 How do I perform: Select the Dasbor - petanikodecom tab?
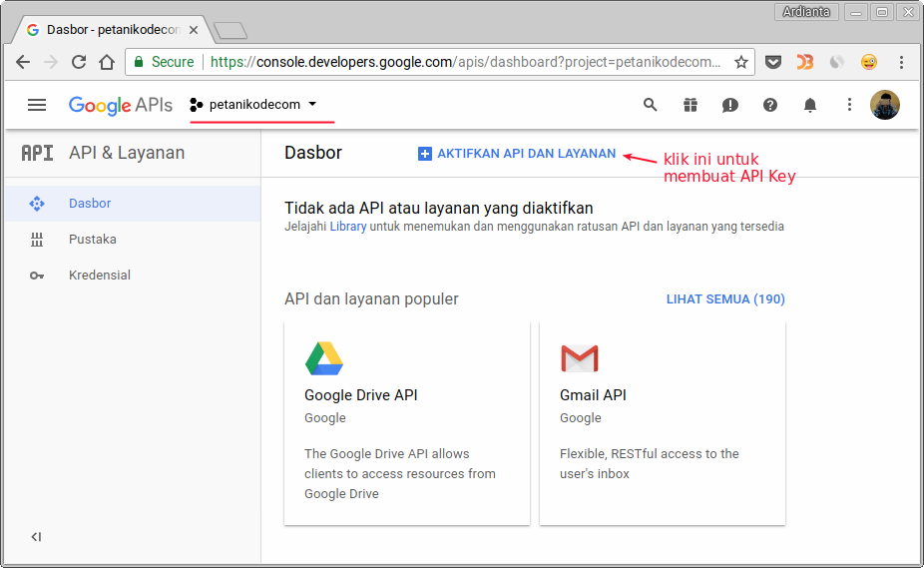click(x=112, y=30)
